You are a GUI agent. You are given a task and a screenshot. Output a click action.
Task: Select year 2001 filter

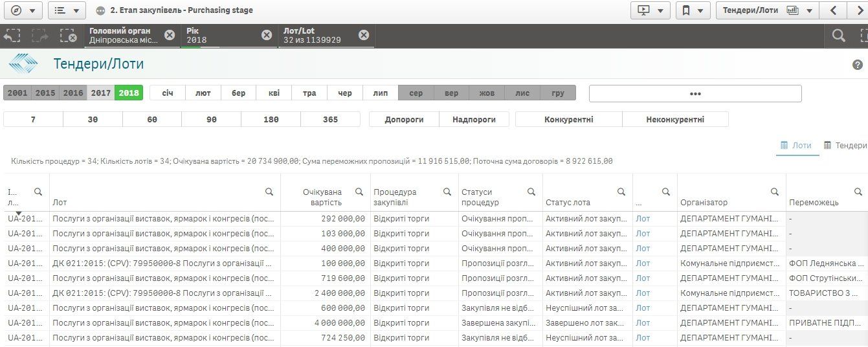pyautogui.click(x=17, y=93)
